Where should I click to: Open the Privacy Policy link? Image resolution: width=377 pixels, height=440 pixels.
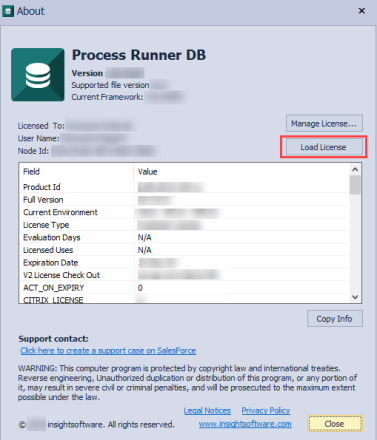266,410
